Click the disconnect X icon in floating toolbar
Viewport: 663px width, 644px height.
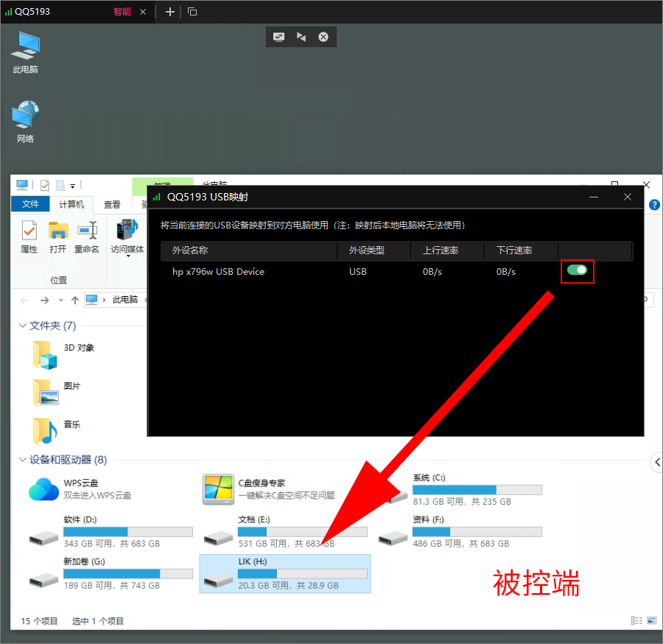[x=323, y=37]
